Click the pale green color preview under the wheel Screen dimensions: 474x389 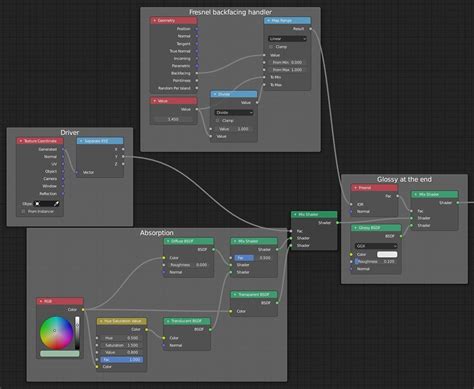click(x=60, y=354)
